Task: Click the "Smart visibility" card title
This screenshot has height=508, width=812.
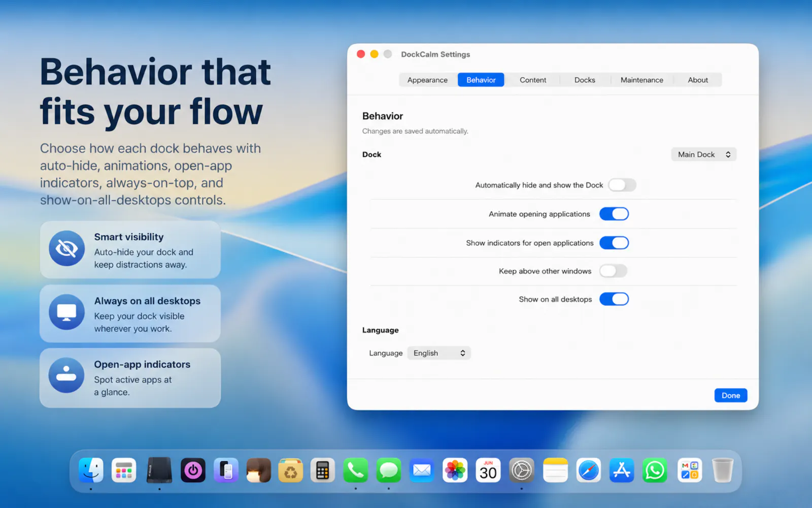Action: (129, 237)
